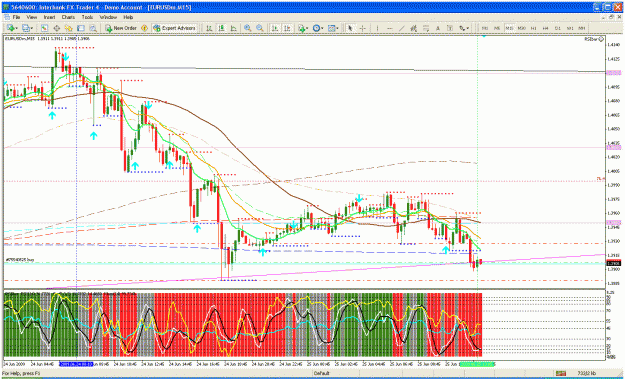Expand the Profiles dropdown arrow
The height and width of the screenshot is (379, 625).
pos(32,28)
